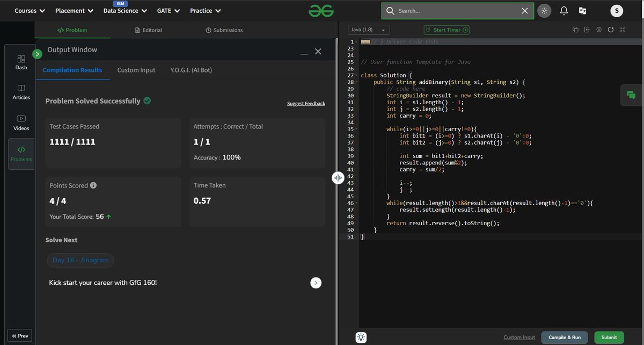
Task: Open Dash in the left sidebar
Action: pyautogui.click(x=21, y=62)
